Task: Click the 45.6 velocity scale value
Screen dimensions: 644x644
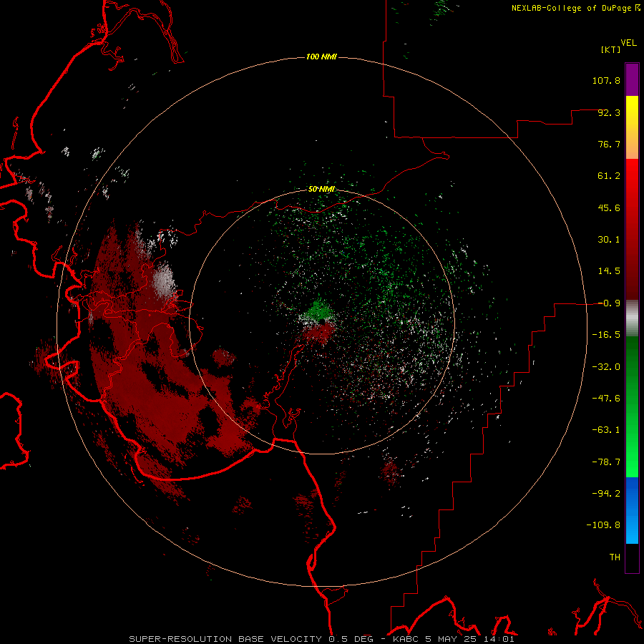Action: (609, 208)
